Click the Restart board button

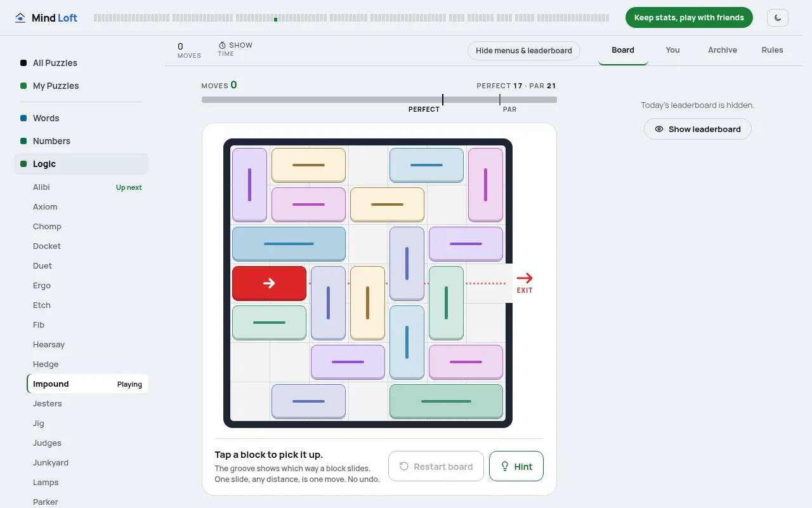click(436, 467)
